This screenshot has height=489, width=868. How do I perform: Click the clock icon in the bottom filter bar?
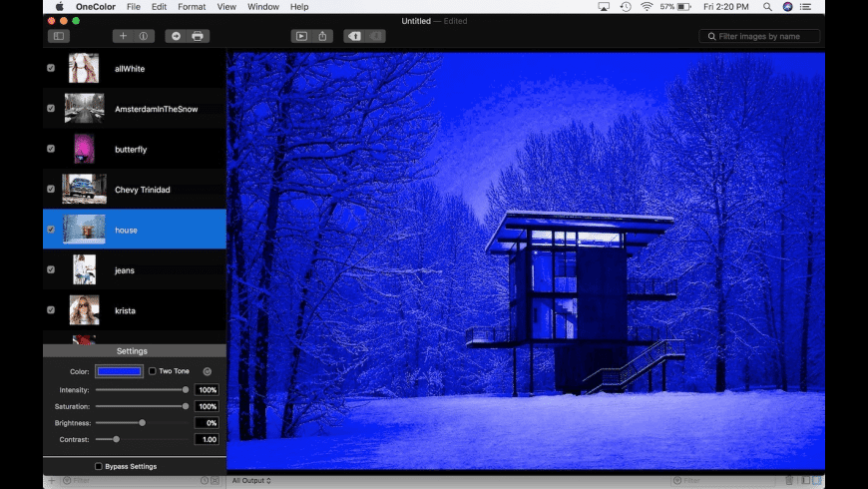coord(205,481)
